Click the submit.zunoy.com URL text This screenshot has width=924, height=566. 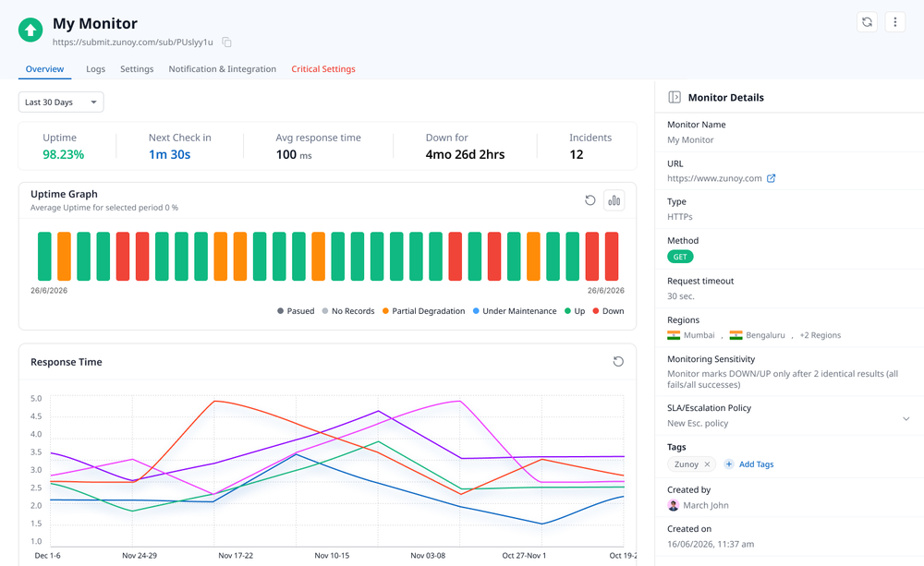coord(132,42)
